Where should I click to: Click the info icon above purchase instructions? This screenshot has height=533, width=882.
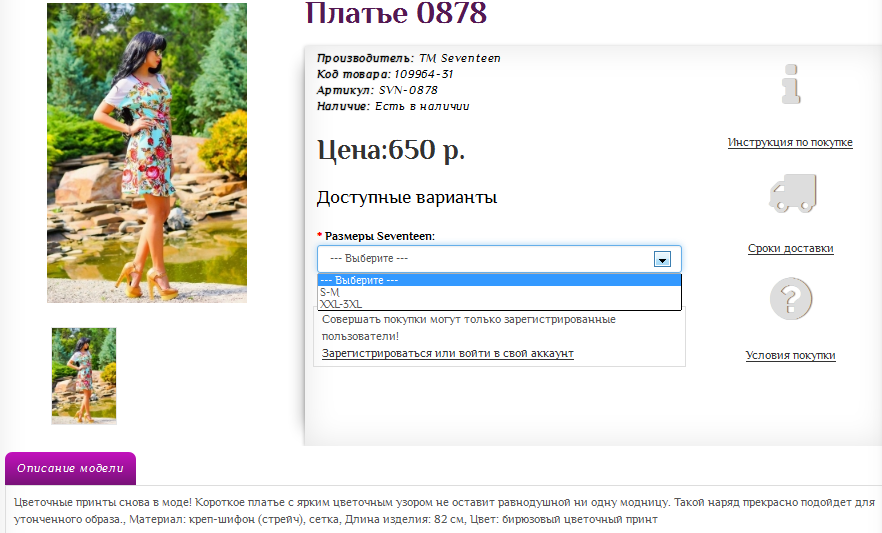[x=791, y=84]
